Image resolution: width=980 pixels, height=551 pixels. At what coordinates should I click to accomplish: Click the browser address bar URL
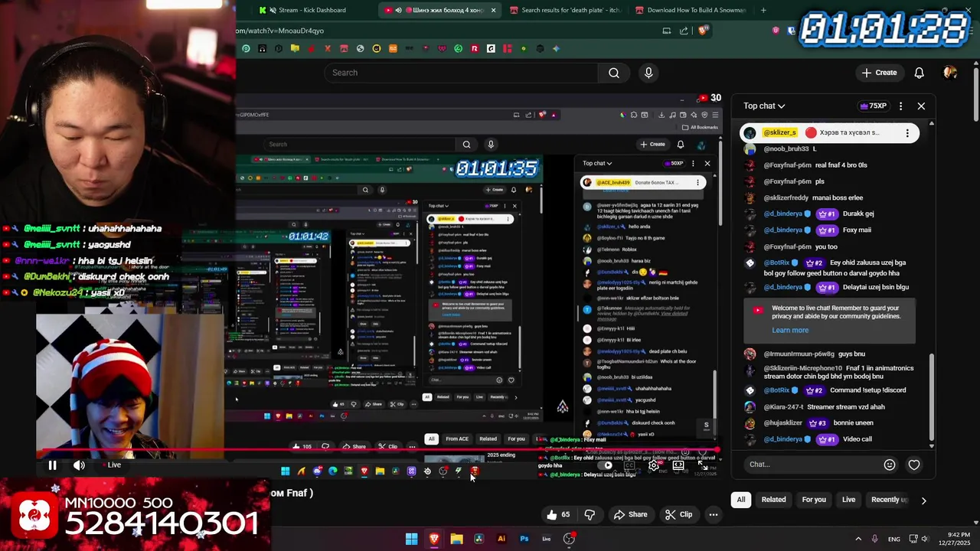point(280,31)
